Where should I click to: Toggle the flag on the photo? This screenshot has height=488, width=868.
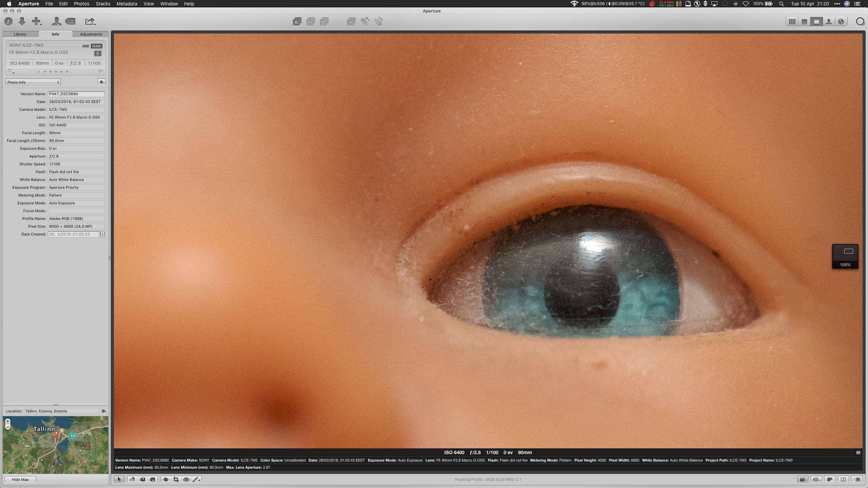tap(100, 72)
